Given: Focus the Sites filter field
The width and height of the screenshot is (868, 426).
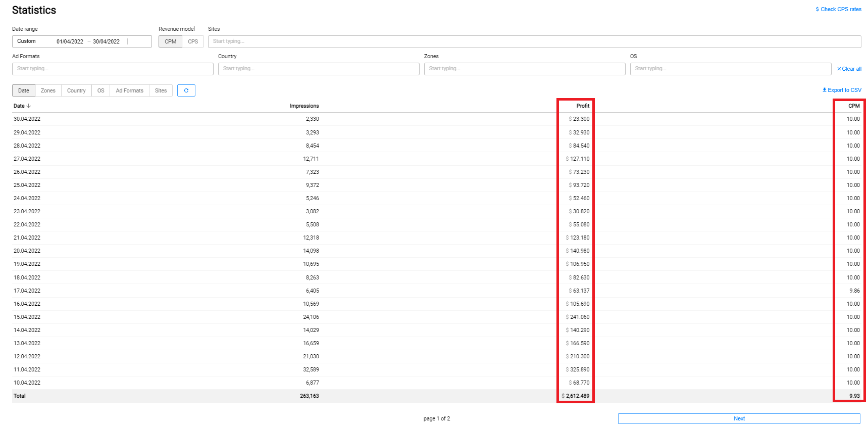Looking at the screenshot, I should pyautogui.click(x=534, y=41).
